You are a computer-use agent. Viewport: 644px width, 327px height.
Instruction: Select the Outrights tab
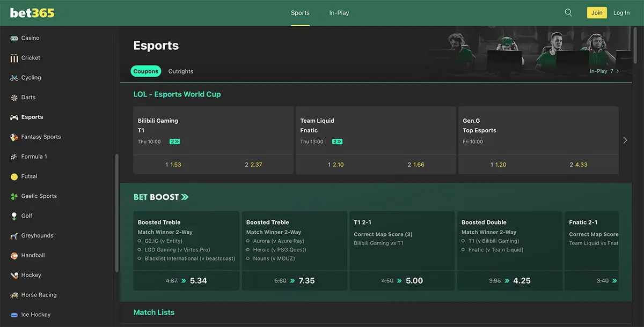coord(181,71)
